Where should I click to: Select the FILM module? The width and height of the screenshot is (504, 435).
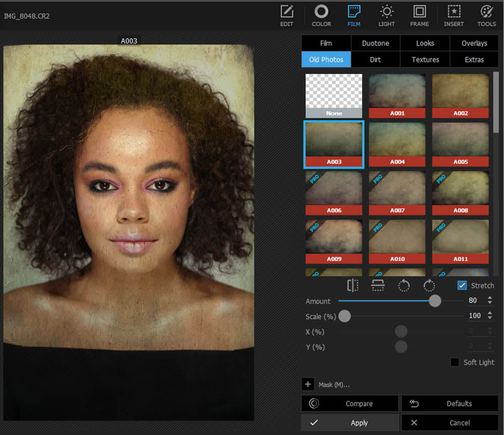tap(354, 16)
